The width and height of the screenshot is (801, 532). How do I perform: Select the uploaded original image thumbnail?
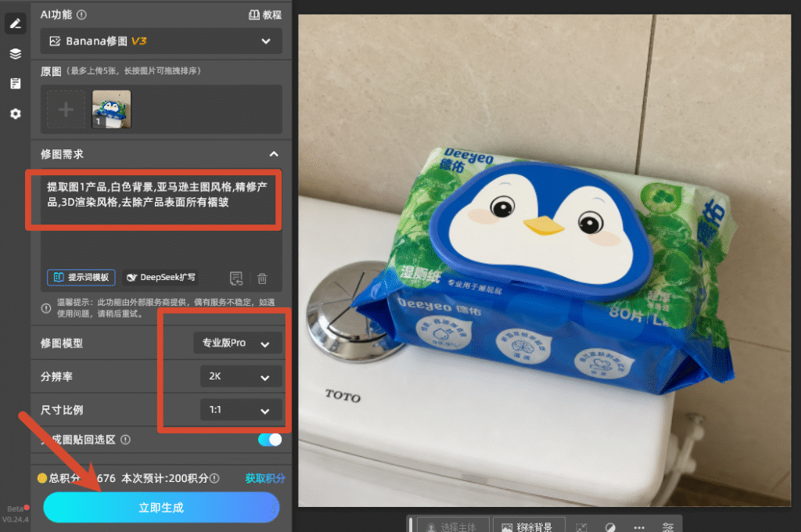tap(111, 109)
